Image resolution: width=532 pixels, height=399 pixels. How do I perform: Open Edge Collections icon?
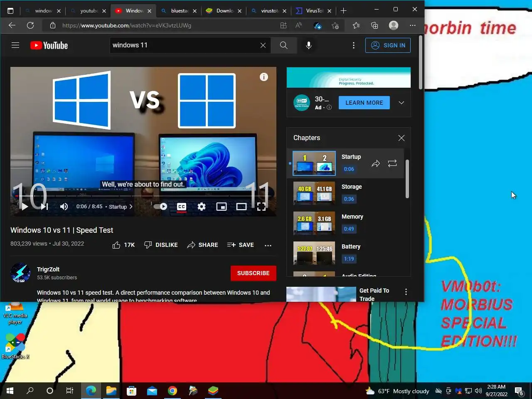tap(374, 25)
